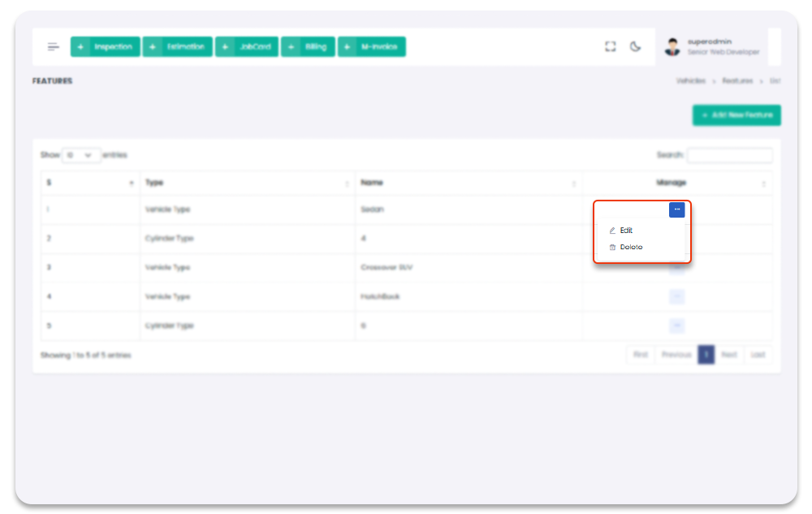Click the Add New Feature button
812x514 pixels.
point(736,115)
